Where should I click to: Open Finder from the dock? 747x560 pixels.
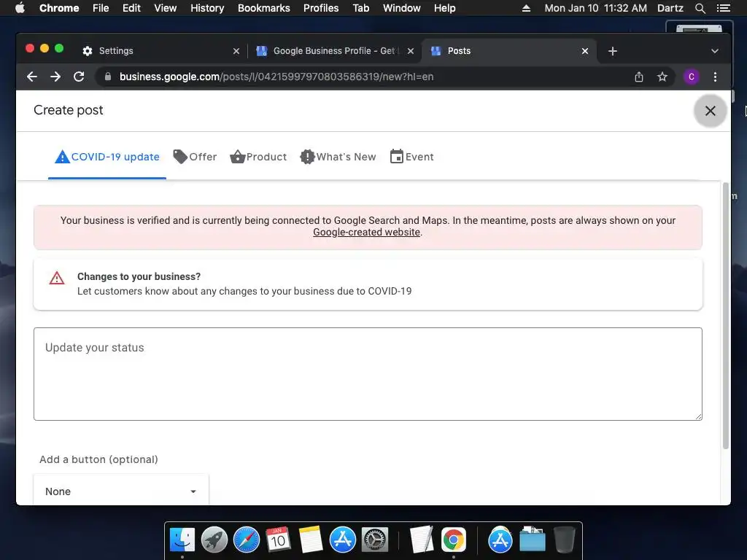182,540
